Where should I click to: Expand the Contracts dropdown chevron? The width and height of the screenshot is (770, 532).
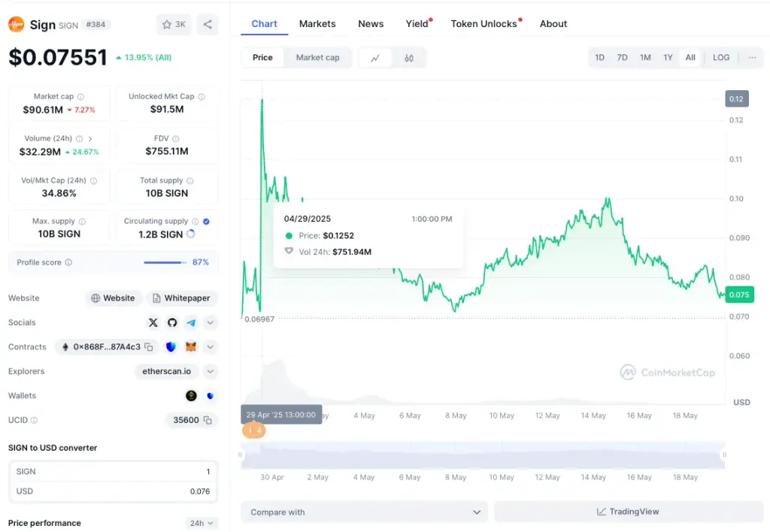click(211, 347)
